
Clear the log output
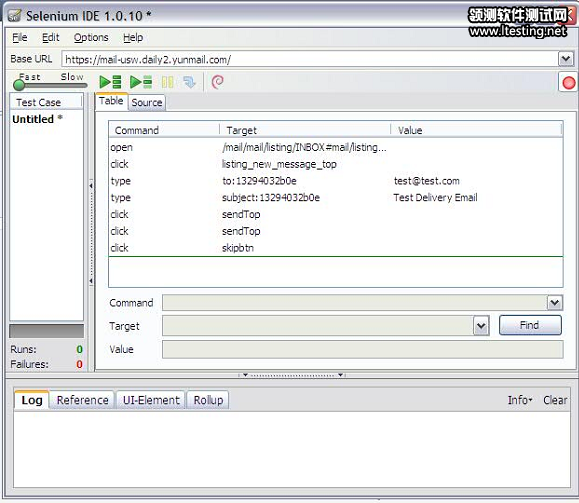pos(555,400)
